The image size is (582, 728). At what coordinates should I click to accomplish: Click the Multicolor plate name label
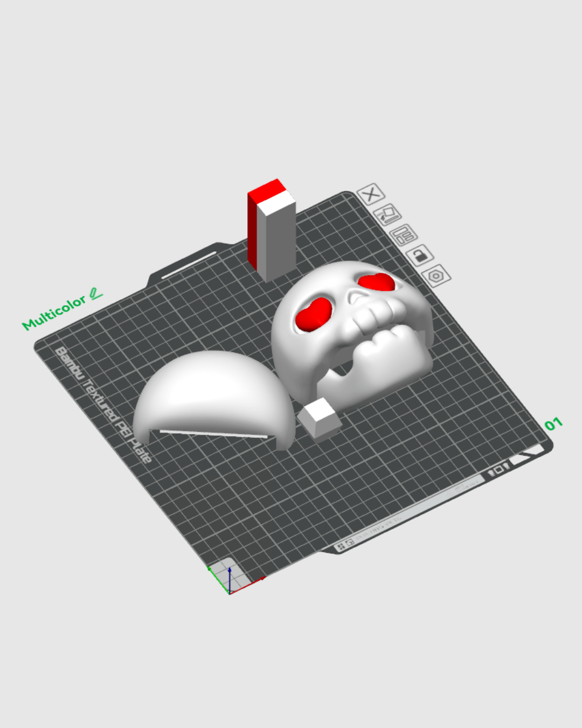tap(53, 313)
